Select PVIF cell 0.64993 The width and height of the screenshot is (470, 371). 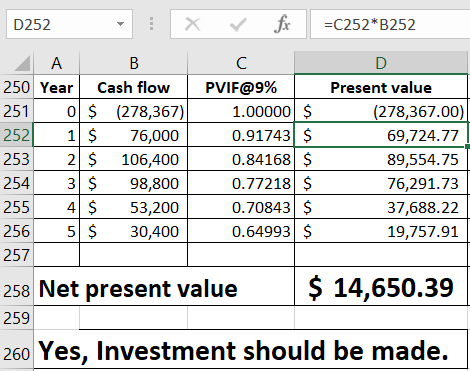click(x=241, y=231)
